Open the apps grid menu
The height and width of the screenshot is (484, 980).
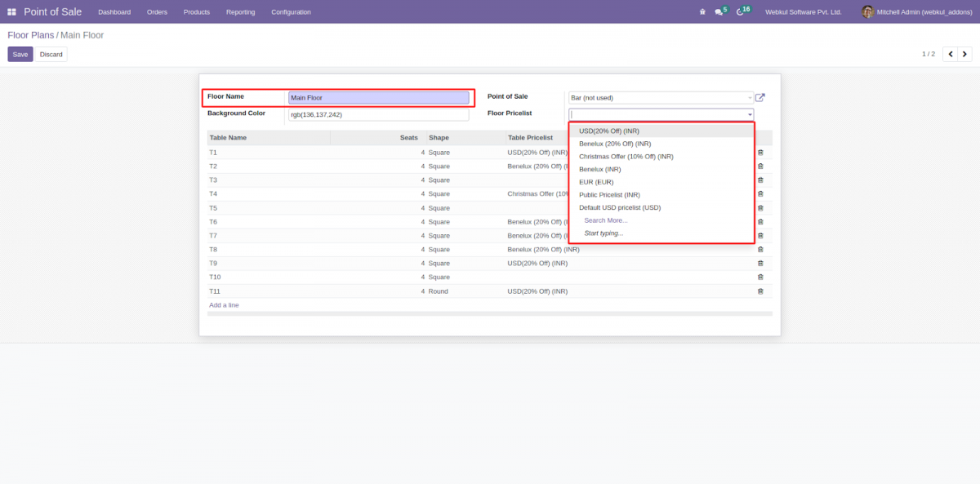pos(11,11)
